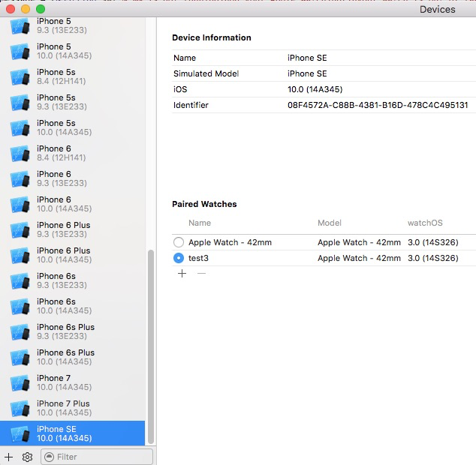
Task: Select the iPhone 5s 10.0 simulator icon
Action: coord(20,128)
